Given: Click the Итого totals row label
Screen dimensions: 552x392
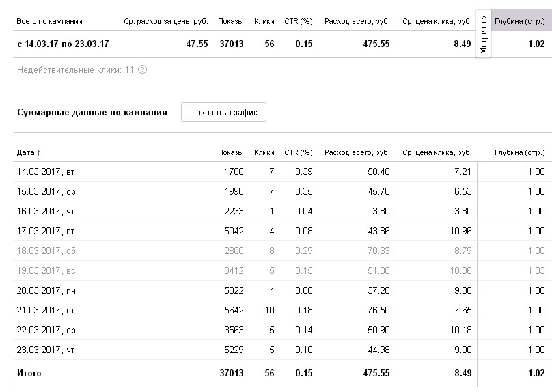Looking at the screenshot, I should [x=29, y=374].
